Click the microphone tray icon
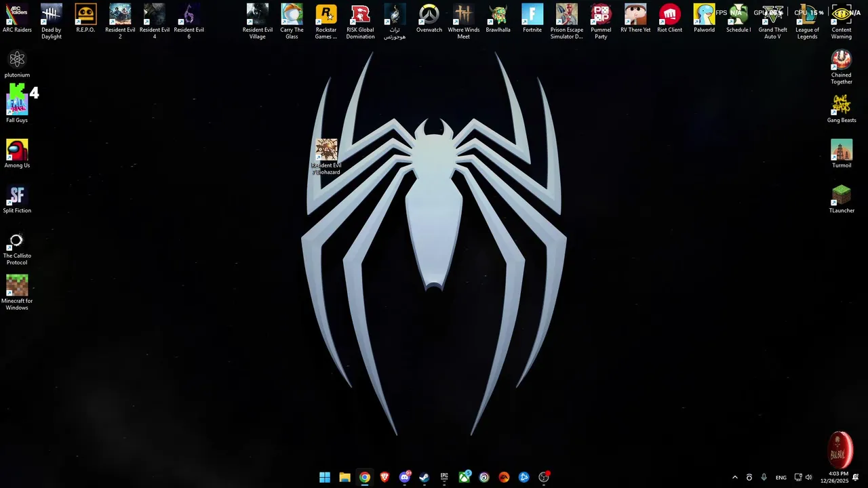Screen dimensions: 868x488 tap(764, 477)
